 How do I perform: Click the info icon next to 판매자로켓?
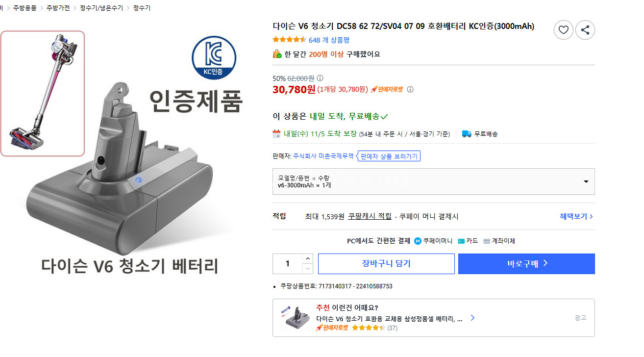click(410, 89)
